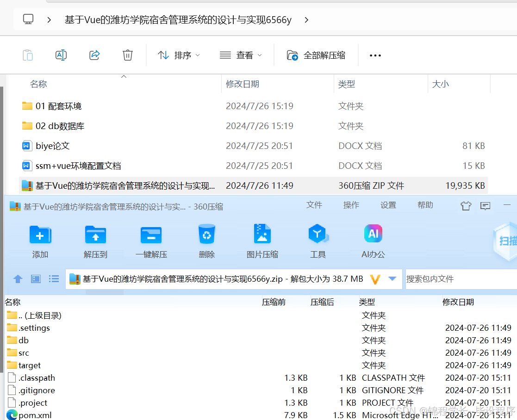Click the delete trash icon in Explorer toolbar

128,55
